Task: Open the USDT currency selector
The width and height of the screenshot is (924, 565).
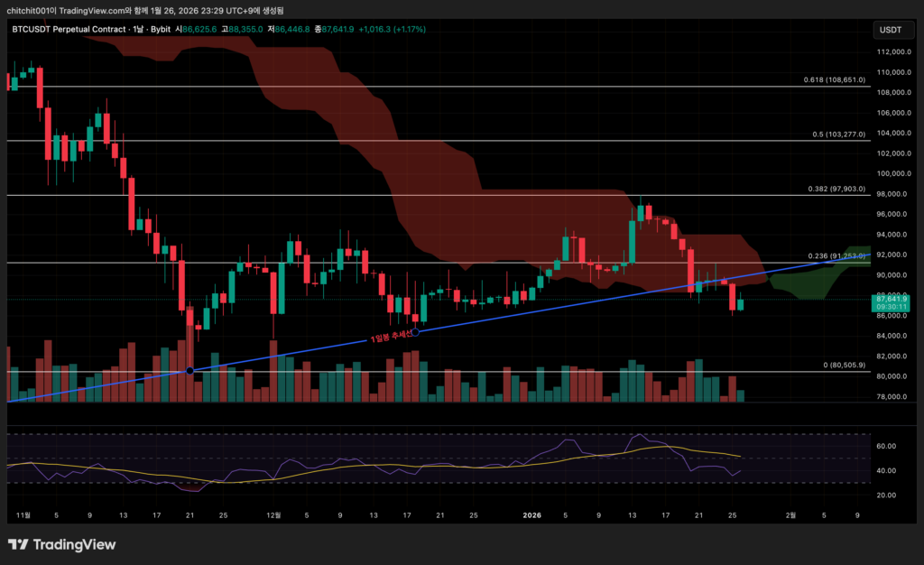Action: point(890,30)
